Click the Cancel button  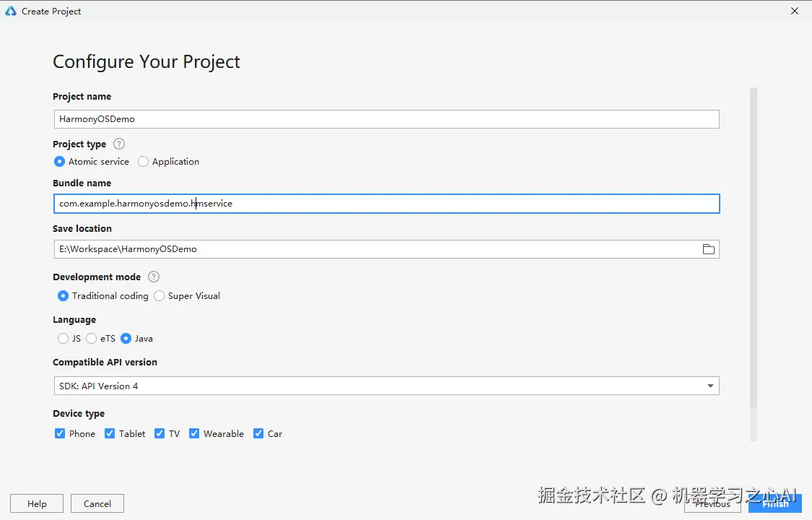[97, 503]
